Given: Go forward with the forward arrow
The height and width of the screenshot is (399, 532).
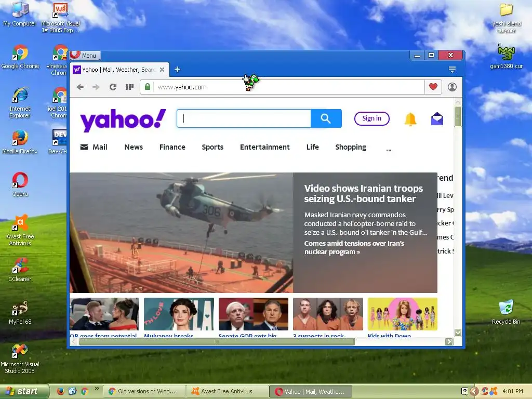Looking at the screenshot, I should click(96, 87).
